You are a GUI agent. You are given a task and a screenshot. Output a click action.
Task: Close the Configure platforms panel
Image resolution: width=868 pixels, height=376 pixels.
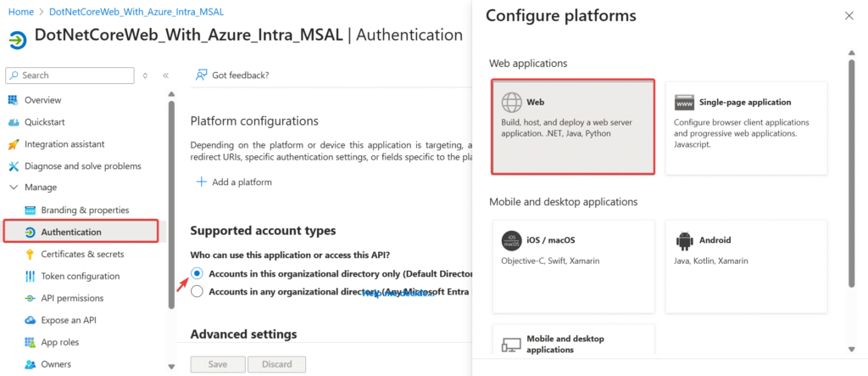point(849,15)
